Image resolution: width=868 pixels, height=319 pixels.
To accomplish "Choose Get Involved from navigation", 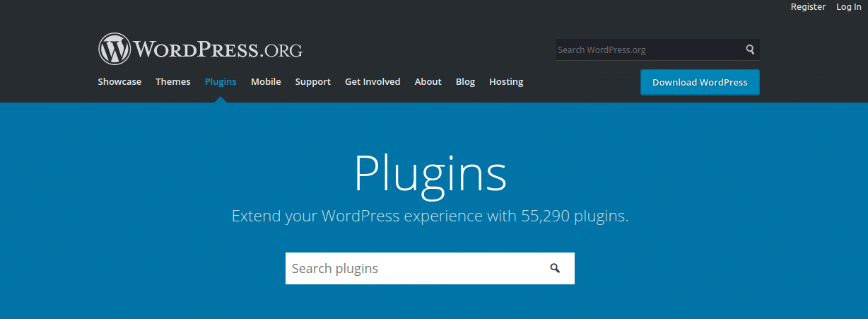I will click(x=373, y=82).
